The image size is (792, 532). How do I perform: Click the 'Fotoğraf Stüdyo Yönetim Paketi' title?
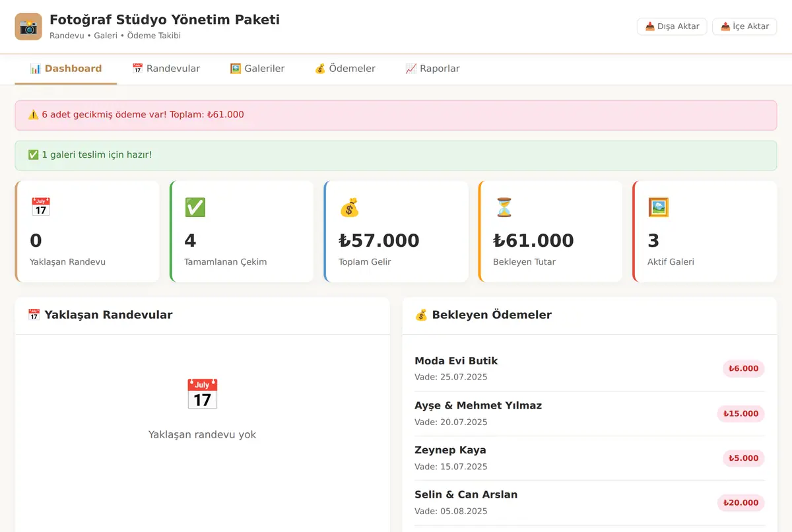pyautogui.click(x=164, y=20)
